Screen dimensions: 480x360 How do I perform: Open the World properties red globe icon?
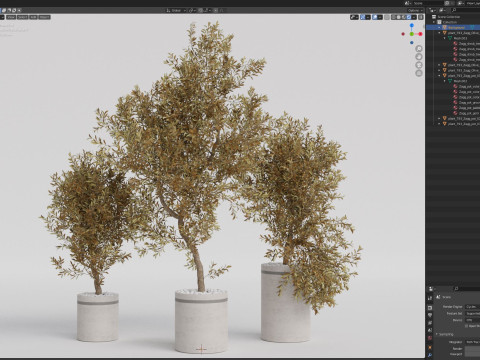pos(430,338)
